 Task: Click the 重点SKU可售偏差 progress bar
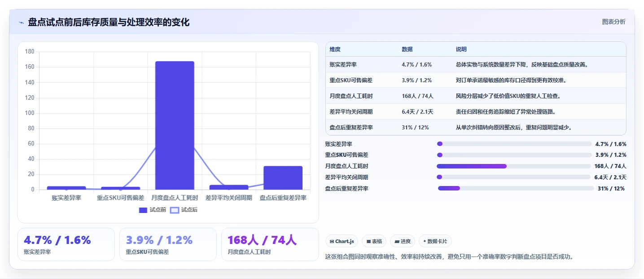tap(514, 155)
